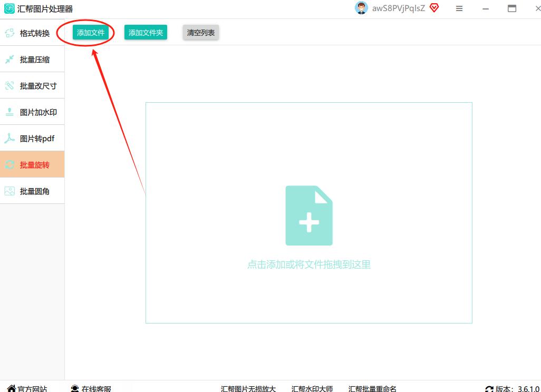Screen dimensions: 541x392
Task: Open 图片转pdf section
Action: (32, 138)
